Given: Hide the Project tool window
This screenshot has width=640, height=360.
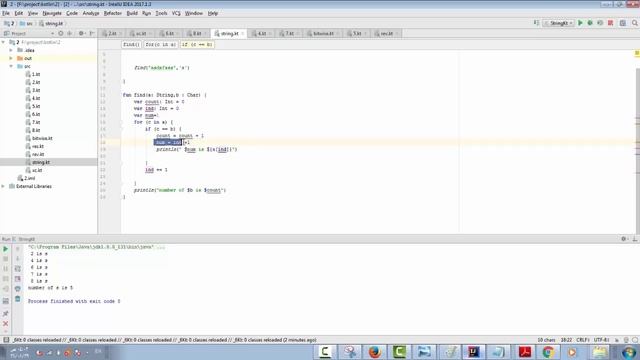Looking at the screenshot, I should [92, 33].
